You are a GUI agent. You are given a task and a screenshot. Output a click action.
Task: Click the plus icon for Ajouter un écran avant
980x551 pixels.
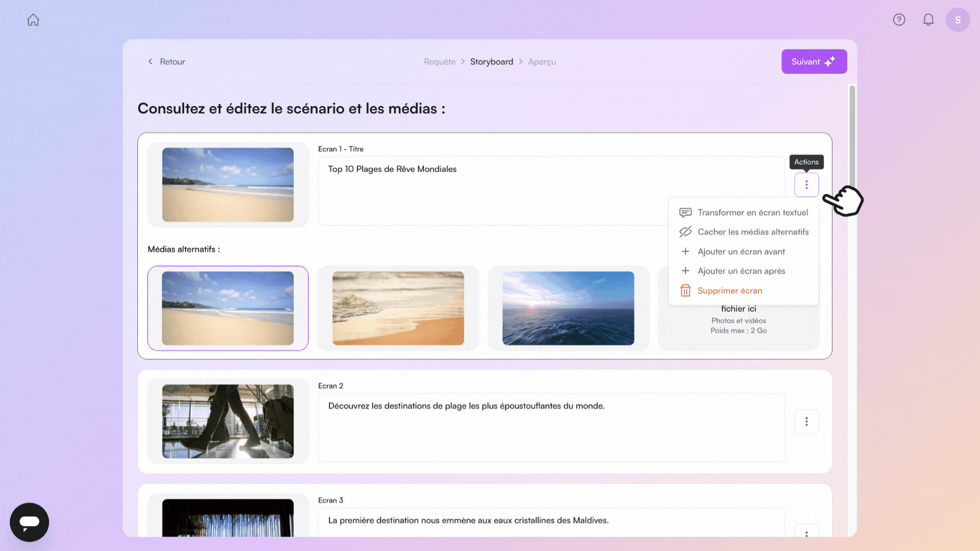point(685,252)
